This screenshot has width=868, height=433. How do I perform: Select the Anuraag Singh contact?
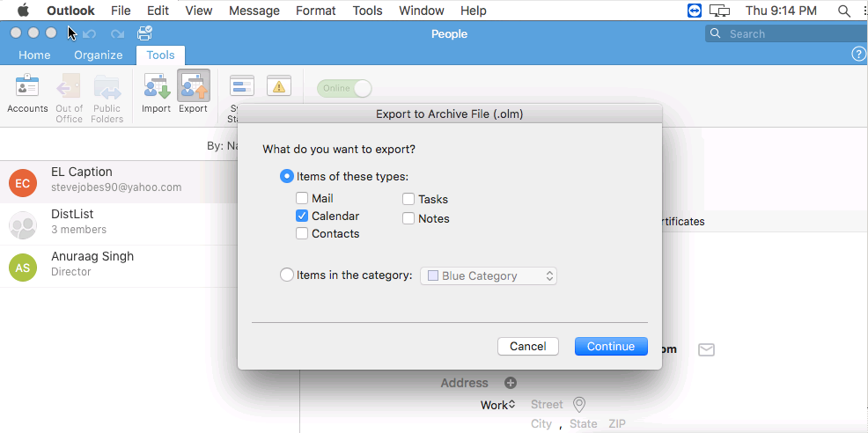pos(119,267)
